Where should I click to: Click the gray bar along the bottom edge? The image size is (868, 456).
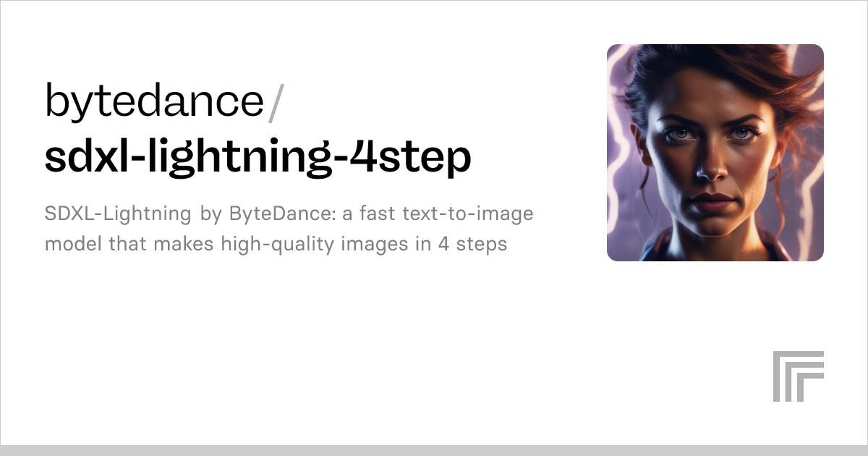[x=434, y=450]
